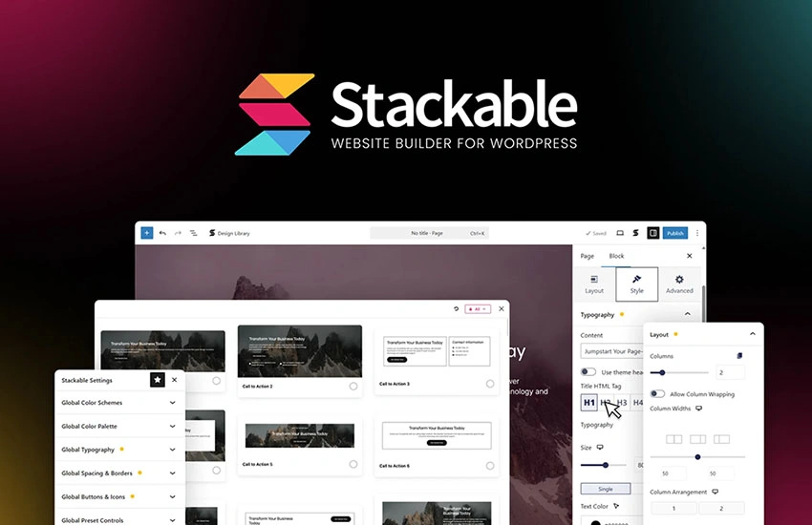Switch to the Block tab
This screenshot has height=525, width=812.
point(616,256)
